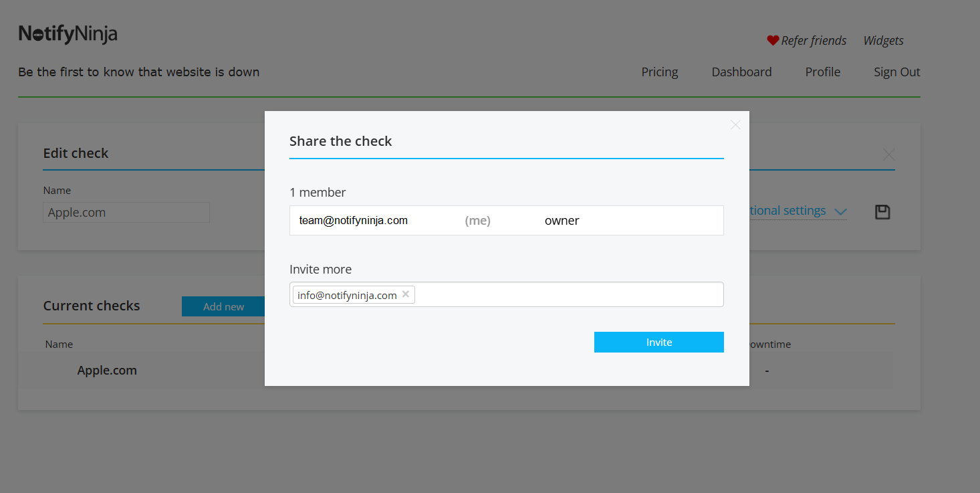
Task: Close the Share the check dialog
Action: 735,125
